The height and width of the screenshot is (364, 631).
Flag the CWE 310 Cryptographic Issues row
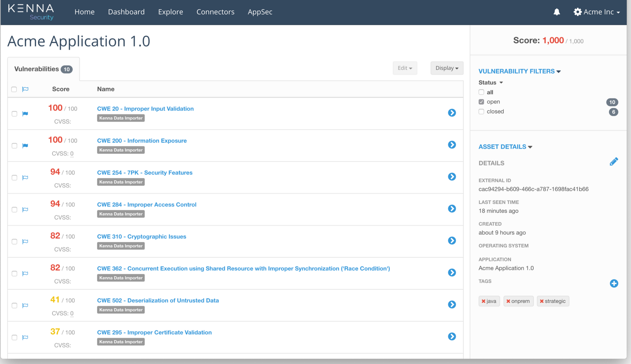pos(25,242)
